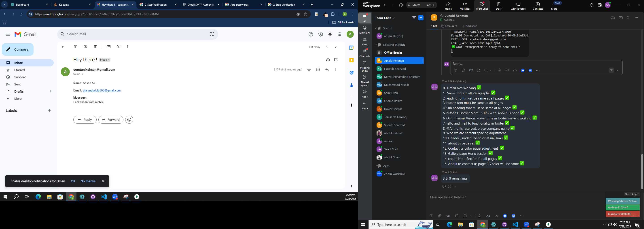This screenshot has height=229, width=644.
Task: Click Search mail field in Gmail
Action: pyautogui.click(x=138, y=34)
